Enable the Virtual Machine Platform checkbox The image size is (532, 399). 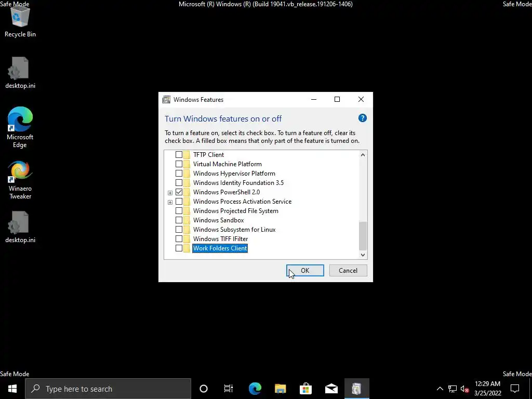(179, 164)
